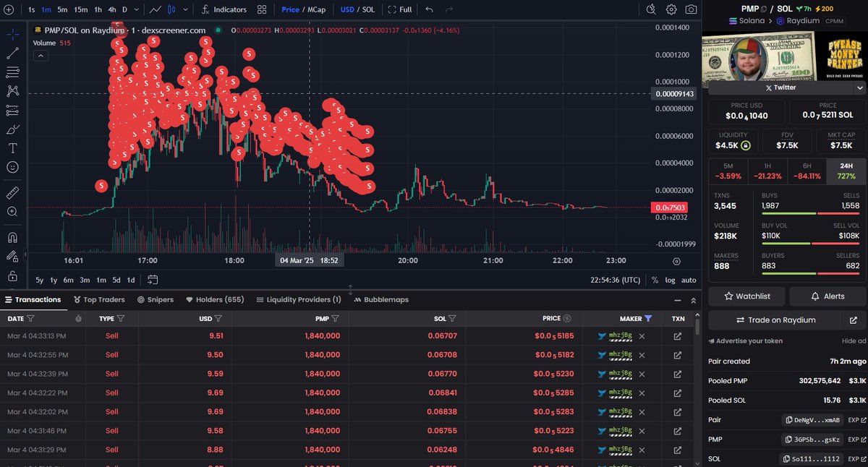Toggle log scale on price axis
Viewport: 868px width, 467px height.
click(671, 280)
